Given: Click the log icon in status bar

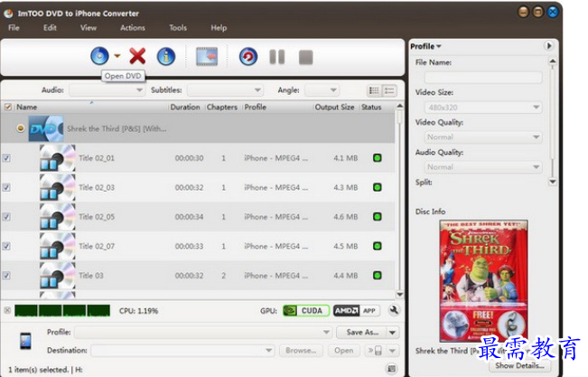Looking at the screenshot, I should [x=391, y=369].
